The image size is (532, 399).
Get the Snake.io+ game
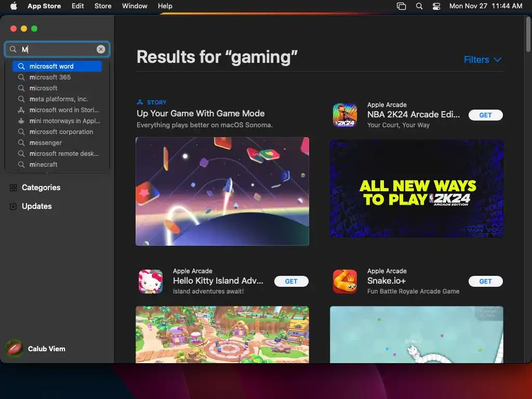486,281
